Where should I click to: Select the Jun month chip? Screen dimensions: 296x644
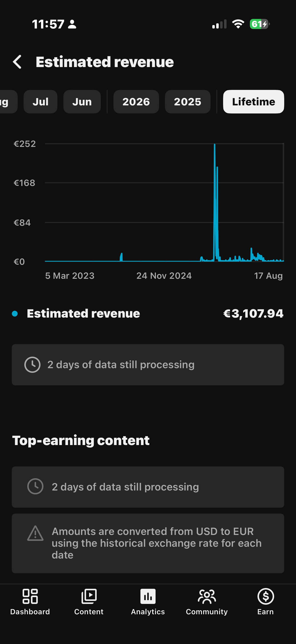pyautogui.click(x=82, y=102)
